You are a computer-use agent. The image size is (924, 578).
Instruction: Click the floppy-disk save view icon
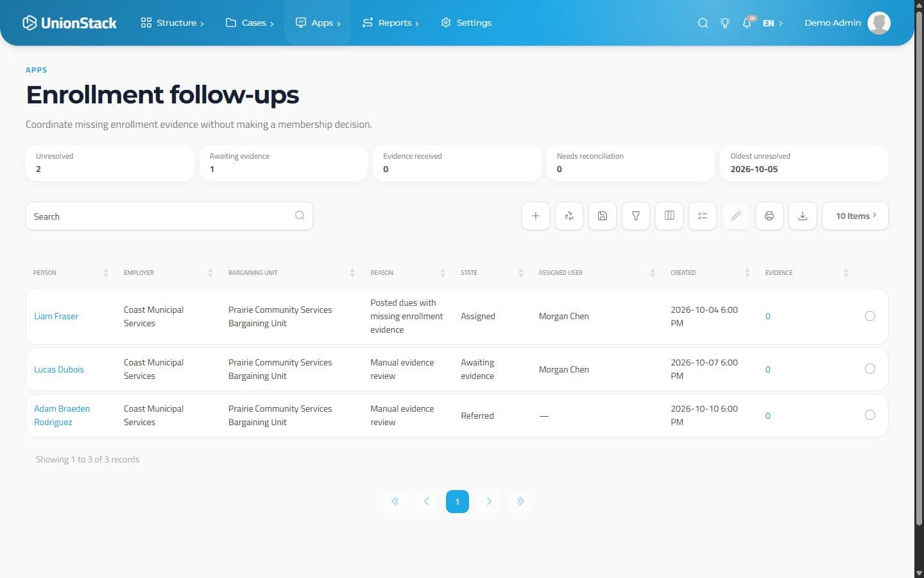603,216
